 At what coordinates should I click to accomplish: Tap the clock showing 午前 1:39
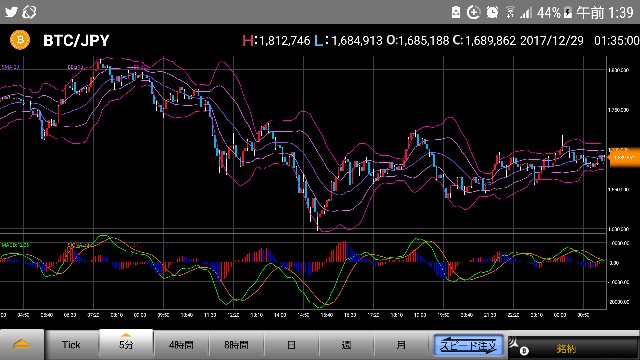point(605,13)
